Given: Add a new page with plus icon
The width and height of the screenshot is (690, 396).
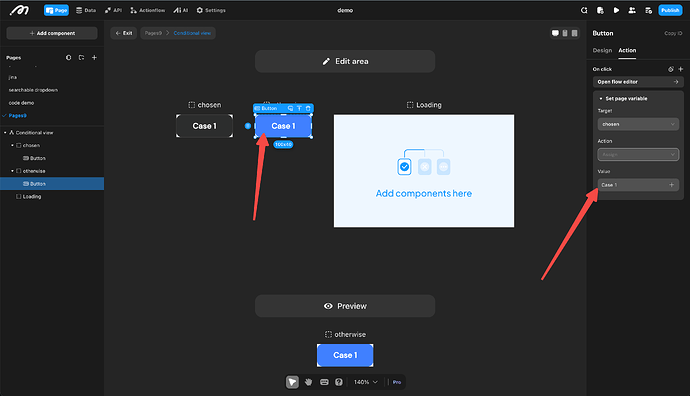Looking at the screenshot, I should tap(94, 58).
